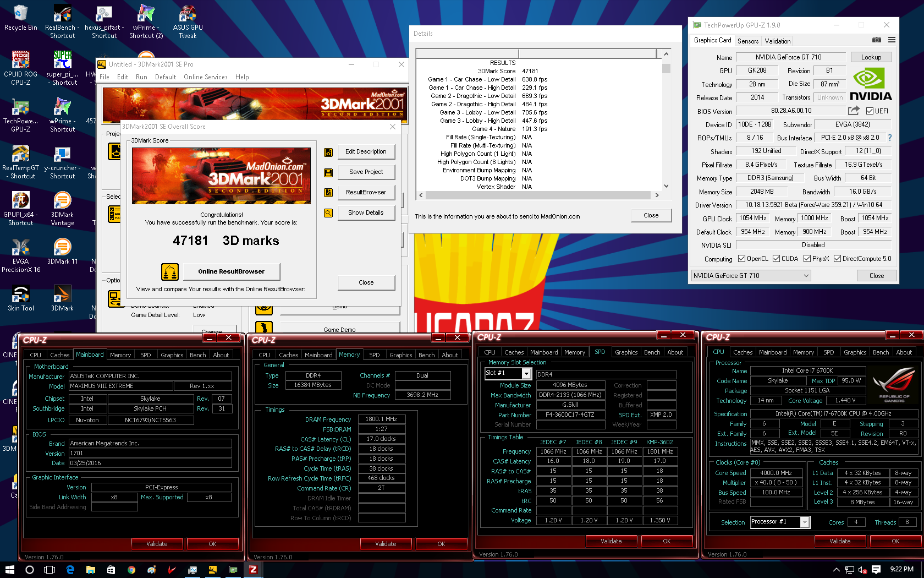
Task: Open the Bench tab in the SPD CPU-Z window
Action: pyautogui.click(x=652, y=352)
